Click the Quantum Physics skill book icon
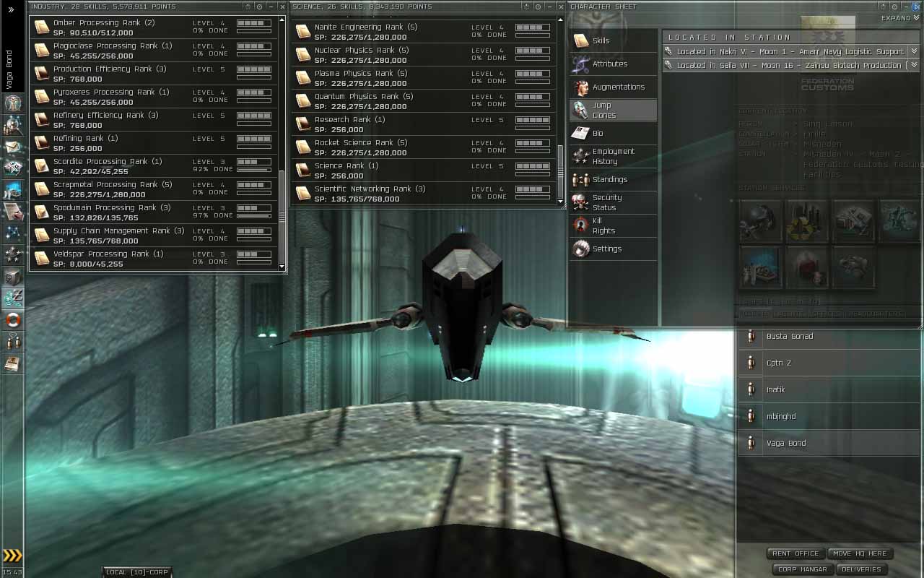The height and width of the screenshot is (578, 924). tap(303, 101)
